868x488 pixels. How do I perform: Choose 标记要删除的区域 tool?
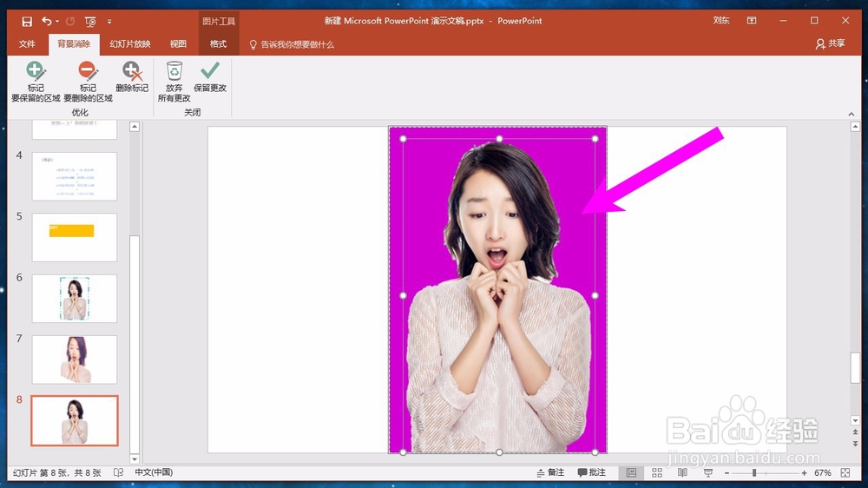pos(88,82)
